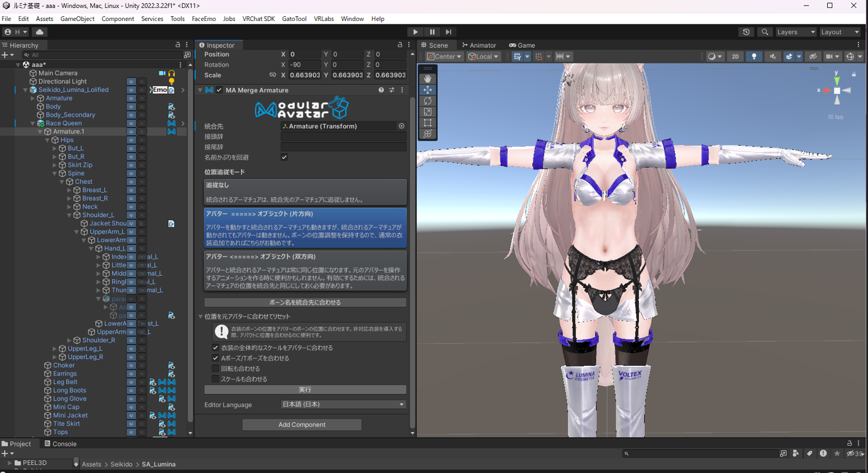Click the 実行 button
This screenshot has width=868, height=473.
pyautogui.click(x=305, y=390)
